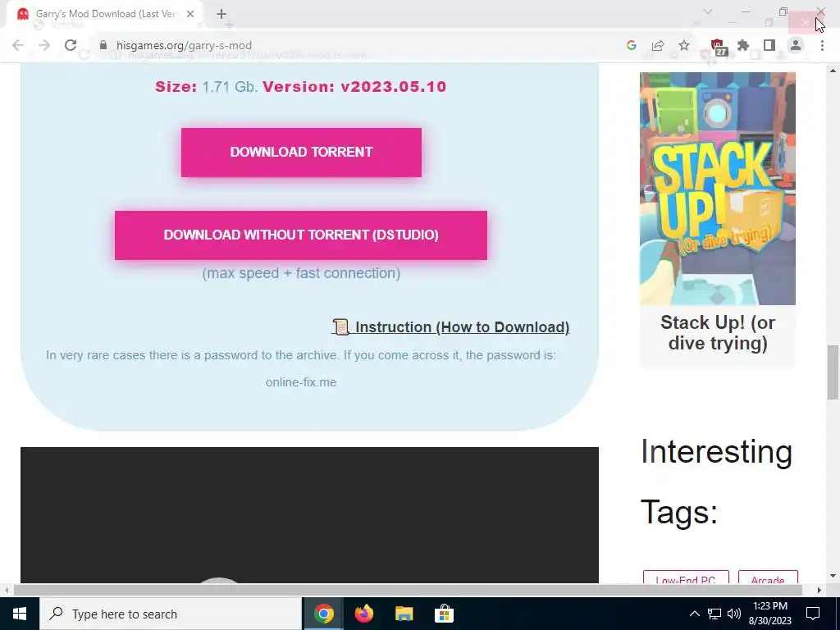Open the clock showing 1:23 PM

point(769,614)
